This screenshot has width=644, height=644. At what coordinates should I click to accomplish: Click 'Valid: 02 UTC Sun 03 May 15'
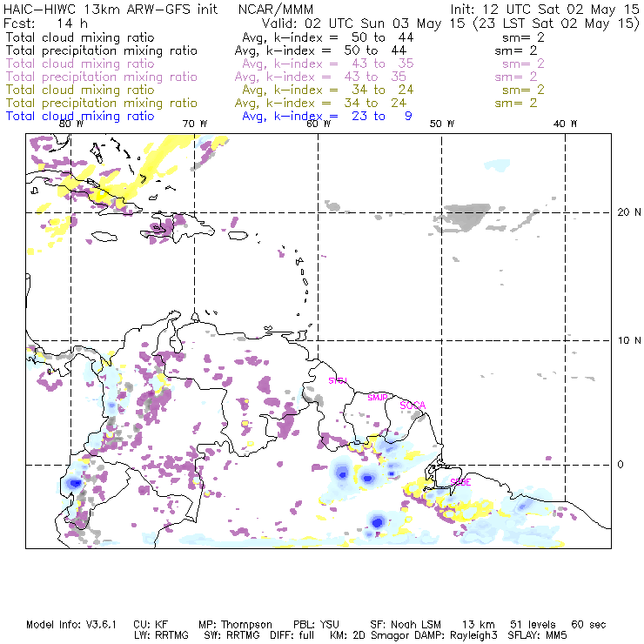pos(364,23)
